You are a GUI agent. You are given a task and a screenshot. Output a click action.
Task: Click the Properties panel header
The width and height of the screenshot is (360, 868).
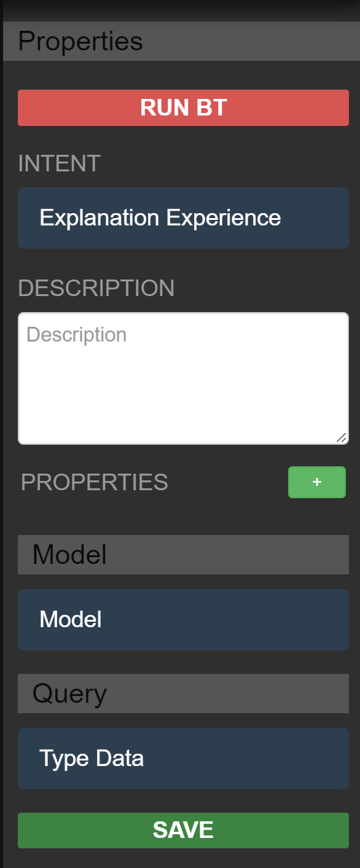click(80, 41)
